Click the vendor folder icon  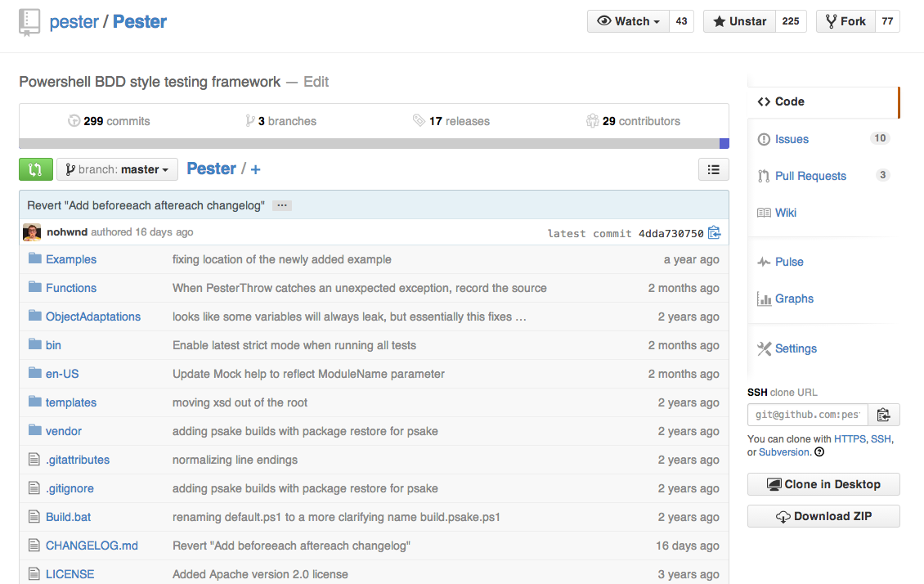(35, 430)
